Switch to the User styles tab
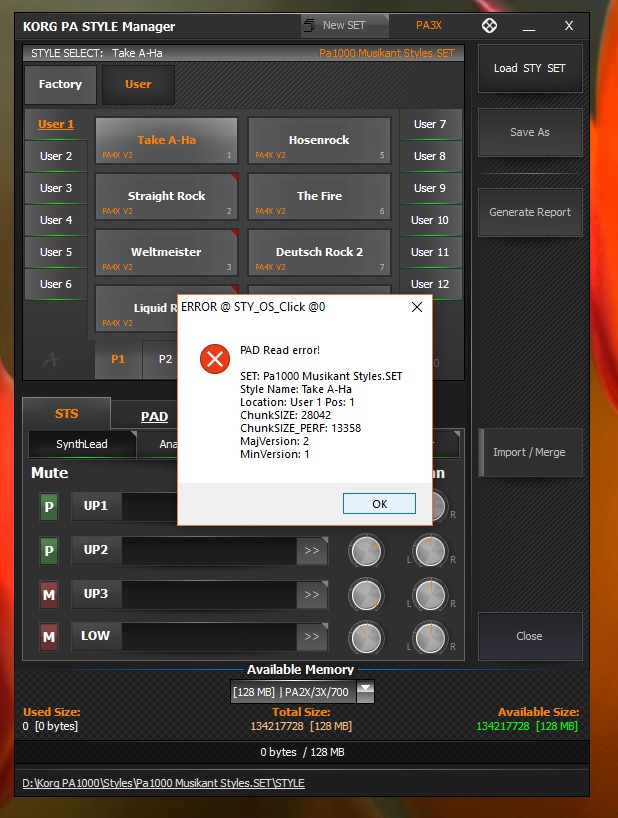This screenshot has height=818, width=618. [x=138, y=85]
